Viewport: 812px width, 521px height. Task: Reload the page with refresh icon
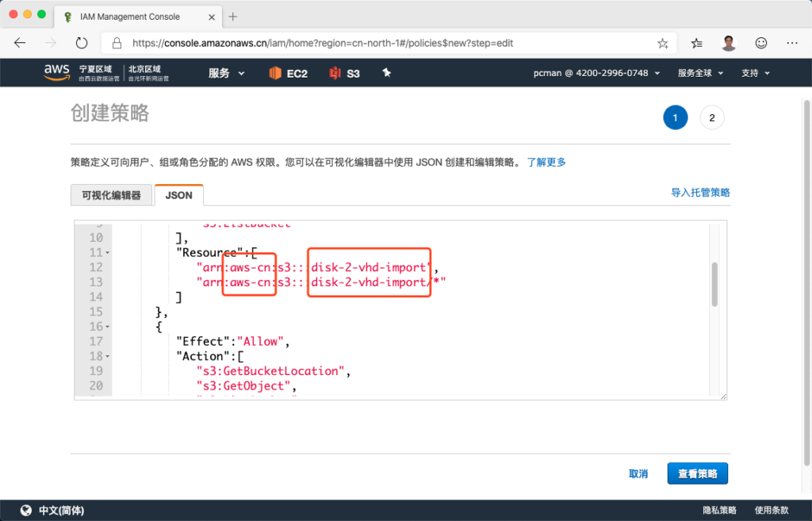click(x=82, y=43)
